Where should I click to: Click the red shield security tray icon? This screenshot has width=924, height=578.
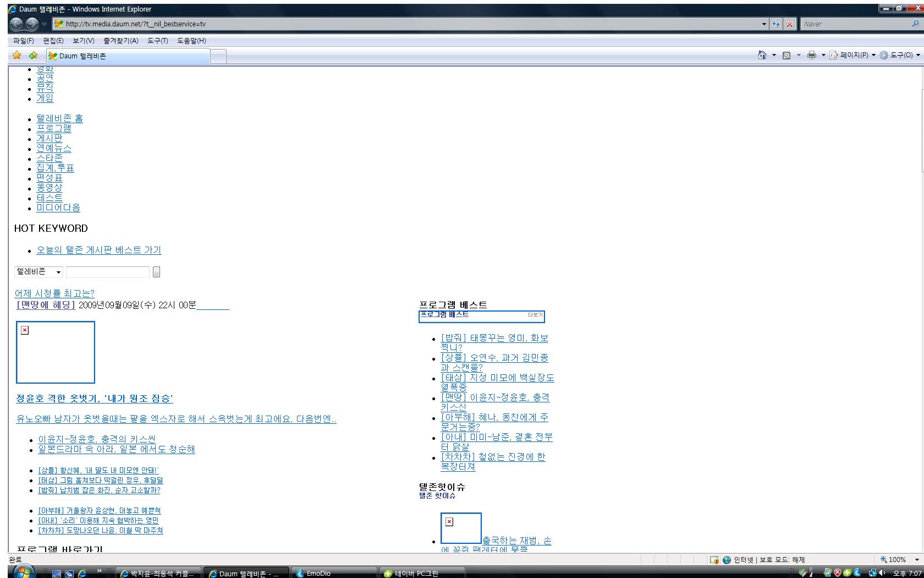[x=838, y=573]
